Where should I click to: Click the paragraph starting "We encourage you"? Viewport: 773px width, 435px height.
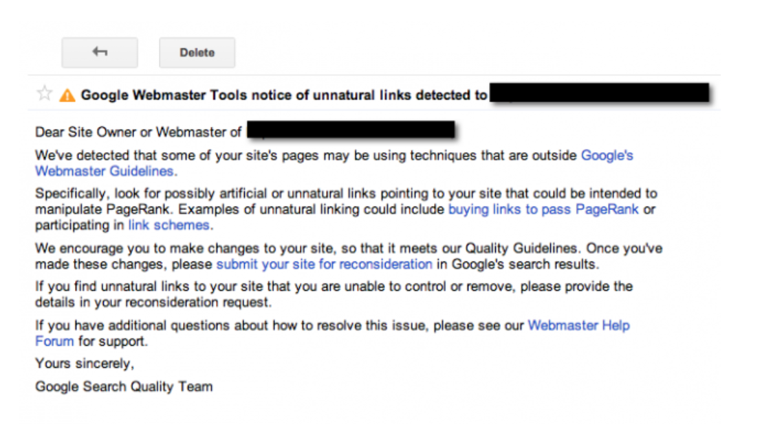coord(349,256)
